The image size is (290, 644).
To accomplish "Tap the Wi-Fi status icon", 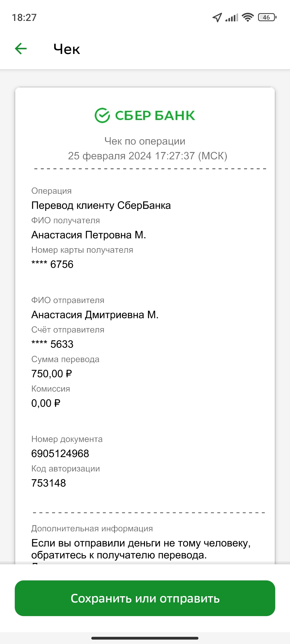I will coord(248,17).
